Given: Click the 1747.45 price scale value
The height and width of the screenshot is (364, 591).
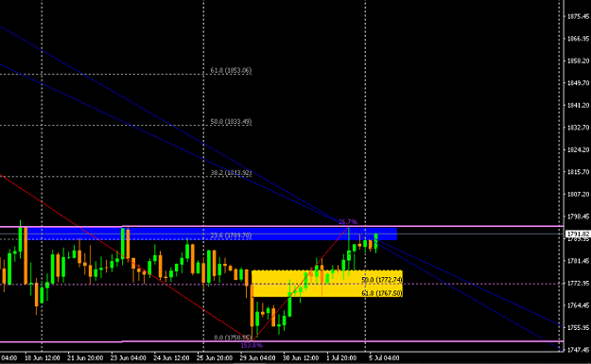Looking at the screenshot, I should coord(578,350).
